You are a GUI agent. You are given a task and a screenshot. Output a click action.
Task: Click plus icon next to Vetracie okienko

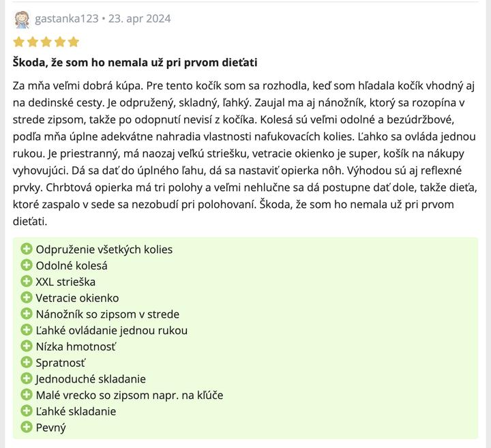(x=27, y=298)
